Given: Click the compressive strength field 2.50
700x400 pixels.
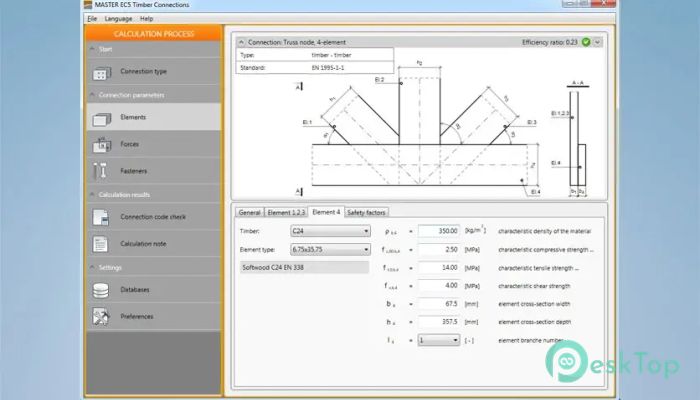Looking at the screenshot, I should [x=438, y=250].
